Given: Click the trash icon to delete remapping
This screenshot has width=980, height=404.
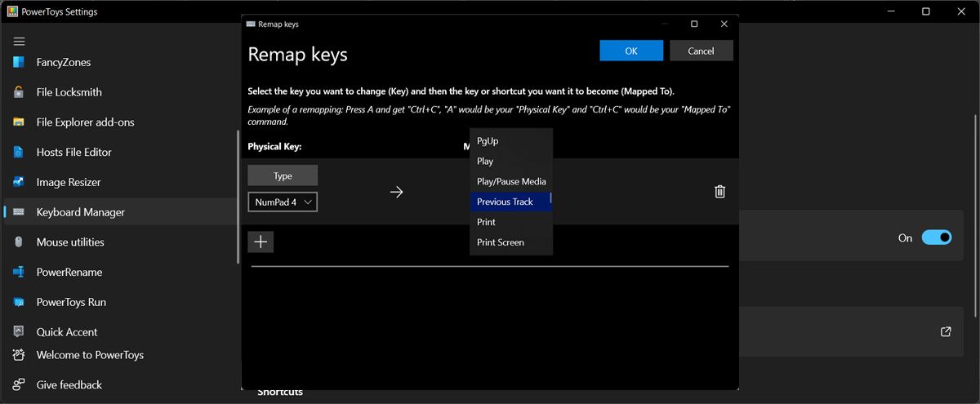Looking at the screenshot, I should [719, 192].
